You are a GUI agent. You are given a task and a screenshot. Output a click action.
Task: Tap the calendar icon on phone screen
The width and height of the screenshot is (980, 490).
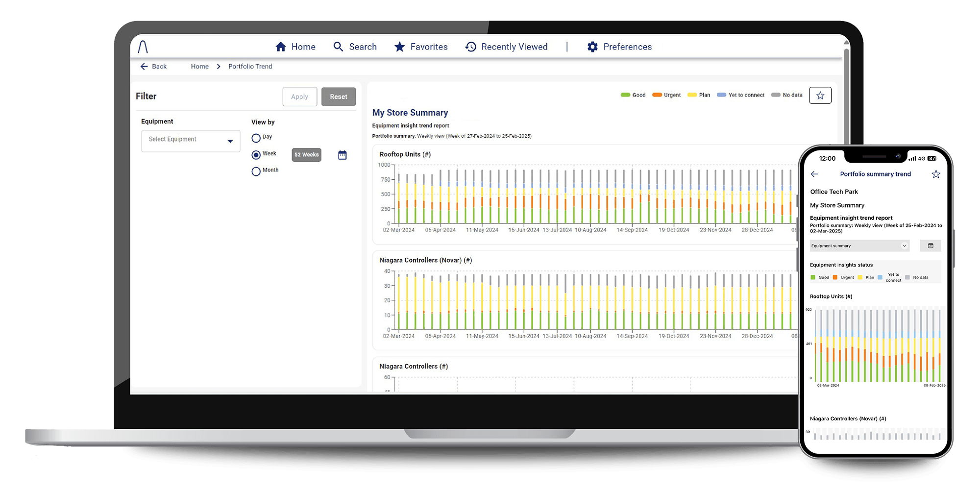coord(931,246)
